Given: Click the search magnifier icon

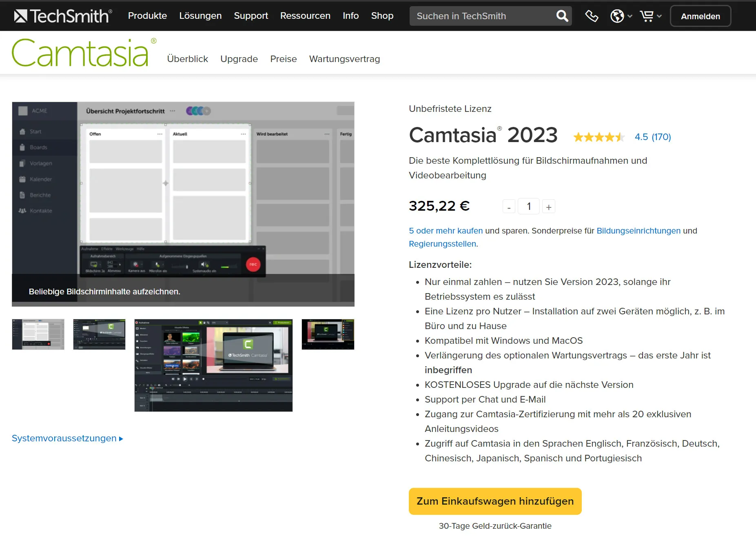Looking at the screenshot, I should point(562,16).
